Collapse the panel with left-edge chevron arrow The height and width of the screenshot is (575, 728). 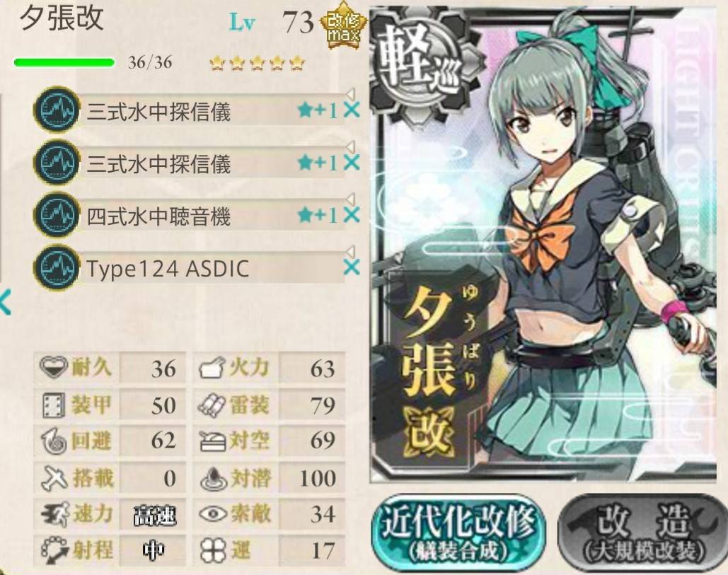[5, 302]
